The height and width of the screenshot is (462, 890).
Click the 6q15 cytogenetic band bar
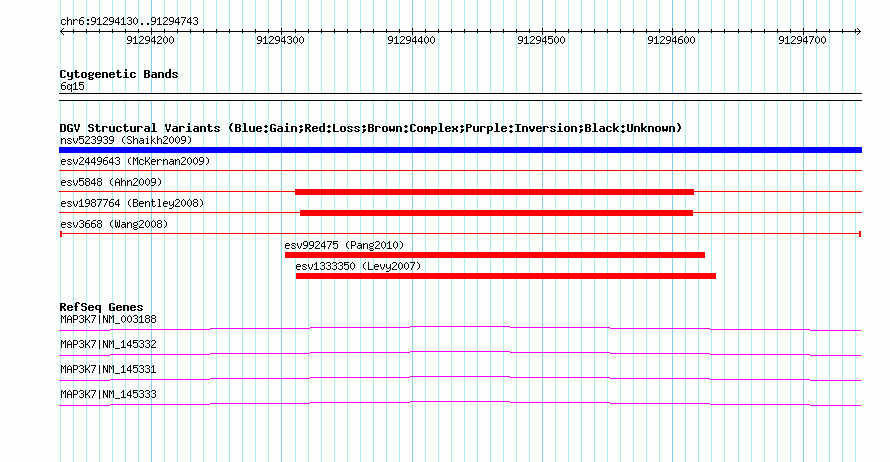(x=460, y=97)
